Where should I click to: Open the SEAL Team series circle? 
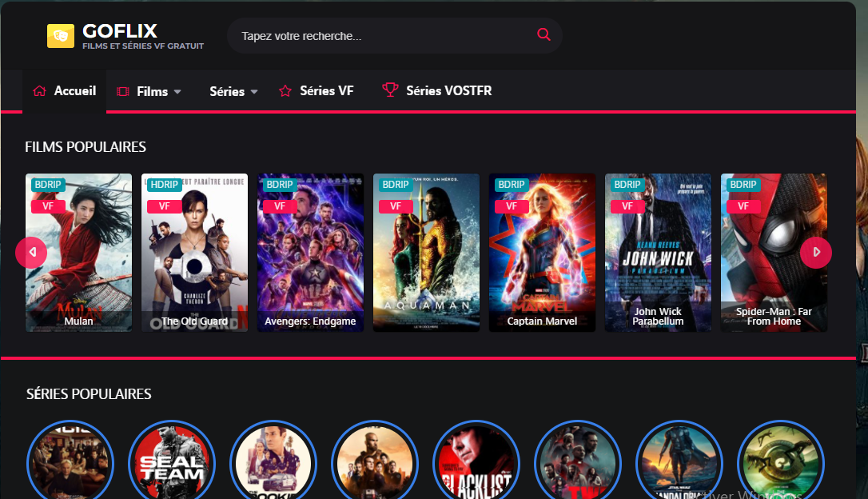tap(172, 461)
